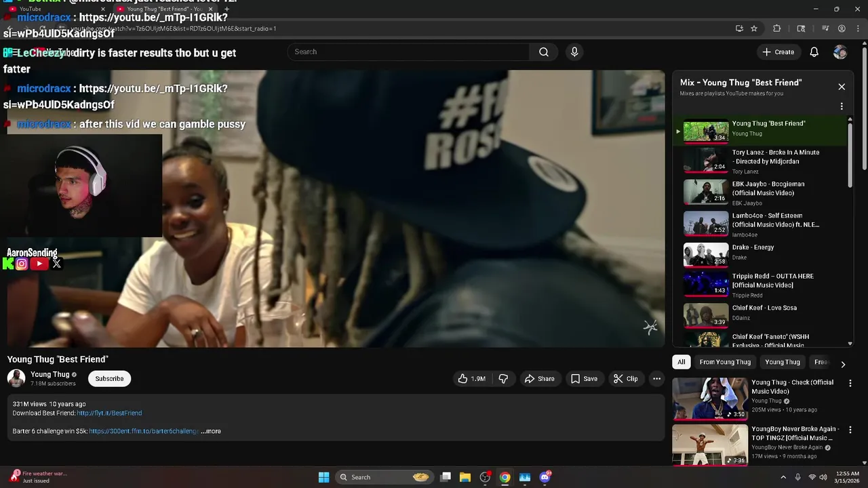Click the Create button
868x488 pixels.
[778, 52]
